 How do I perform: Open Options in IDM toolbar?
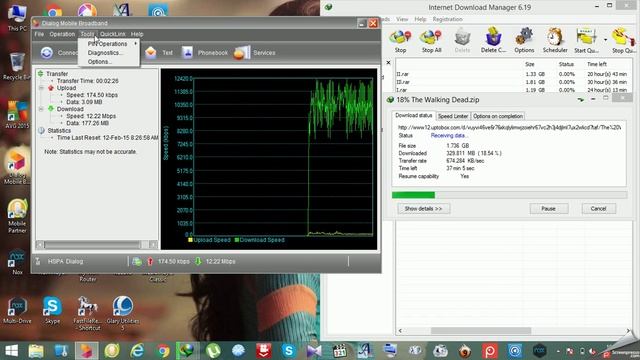(x=524, y=41)
